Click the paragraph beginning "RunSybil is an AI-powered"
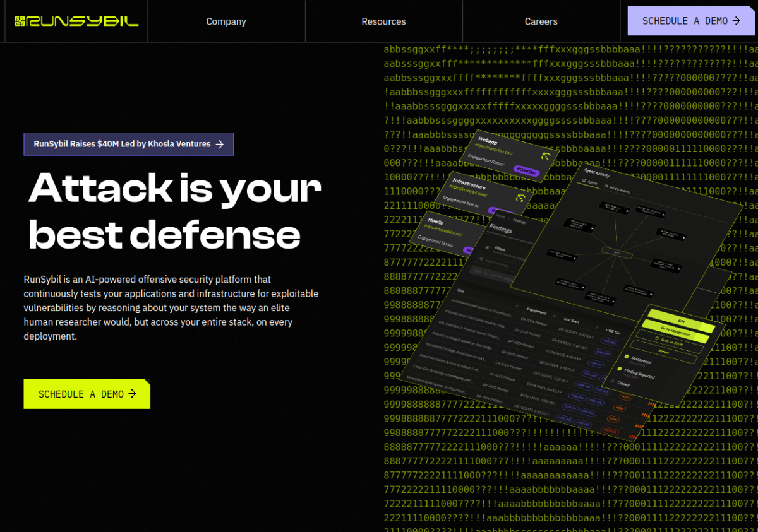Viewport: 758px width, 532px height. coord(171,307)
